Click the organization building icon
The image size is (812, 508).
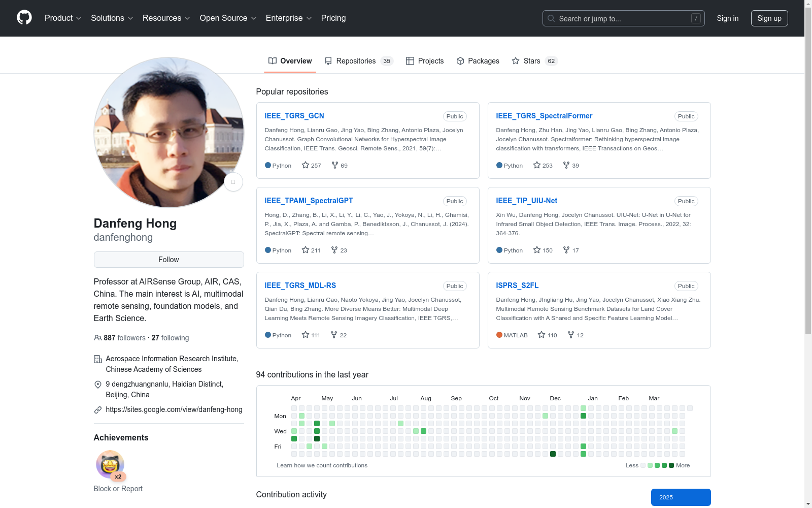pos(98,359)
